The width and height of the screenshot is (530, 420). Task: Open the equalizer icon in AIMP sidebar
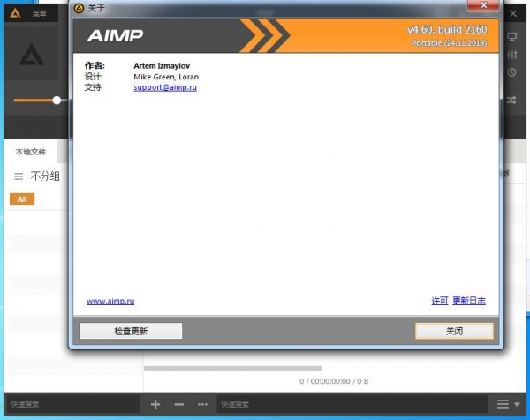(x=511, y=55)
